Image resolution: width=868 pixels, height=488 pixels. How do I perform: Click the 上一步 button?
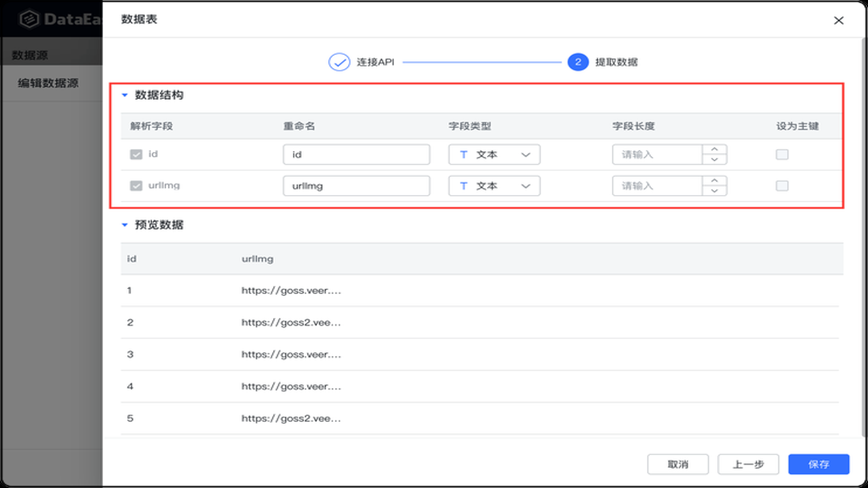coord(749,464)
